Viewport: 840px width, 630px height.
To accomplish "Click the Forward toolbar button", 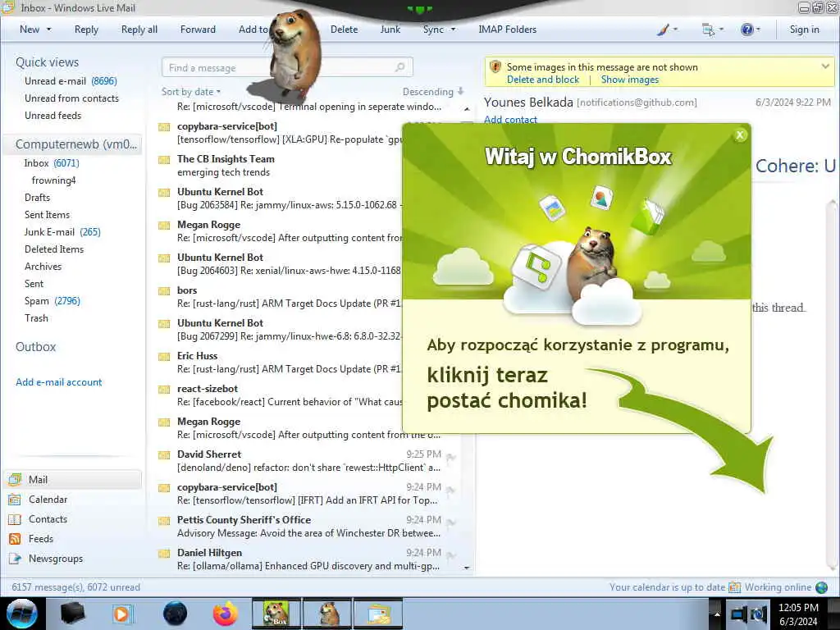I will point(198,30).
